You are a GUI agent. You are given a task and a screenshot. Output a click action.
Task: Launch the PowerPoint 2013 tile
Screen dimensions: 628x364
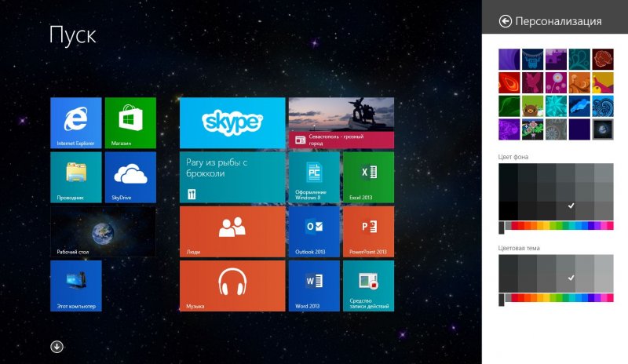tap(368, 232)
